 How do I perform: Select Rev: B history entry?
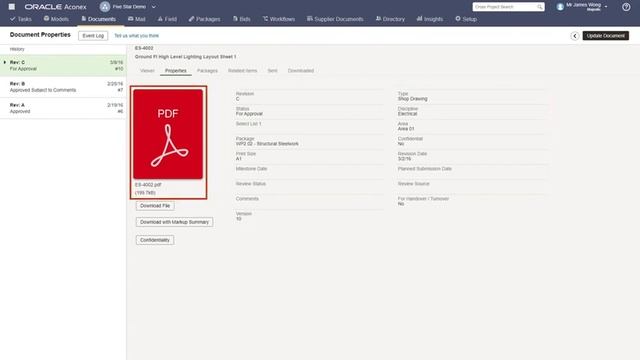click(63, 87)
